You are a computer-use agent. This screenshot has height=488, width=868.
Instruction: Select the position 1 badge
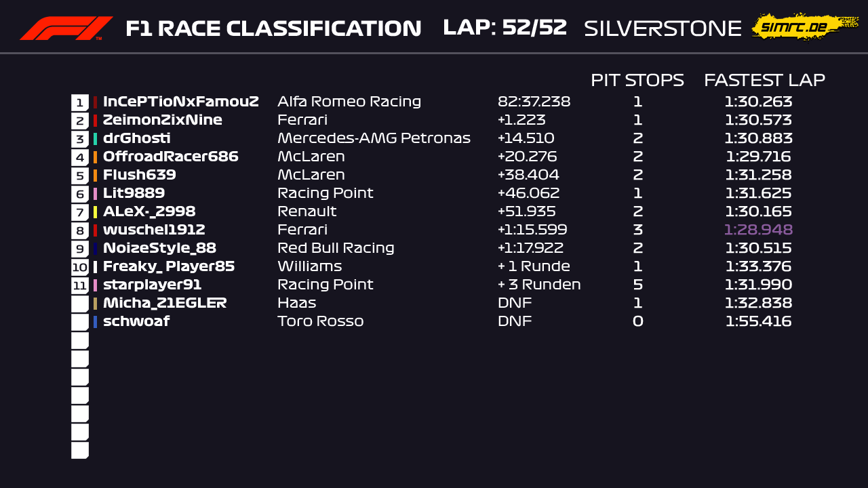point(80,102)
